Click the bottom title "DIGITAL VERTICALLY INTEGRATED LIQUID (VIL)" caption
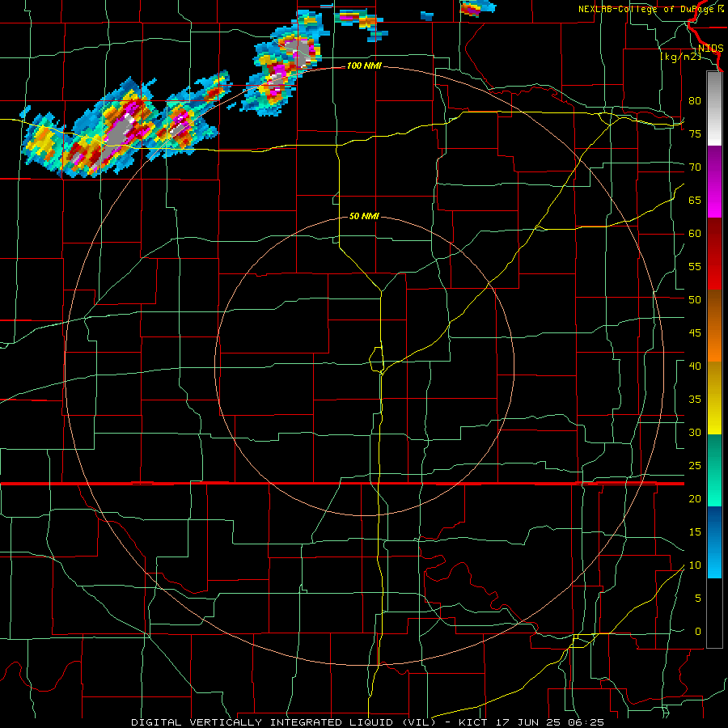Screen dimensions: 728x728 coord(283,722)
